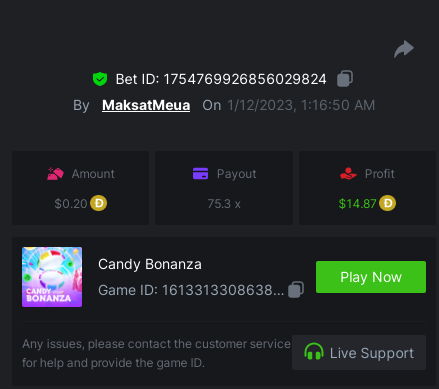The image size is (439, 389).
Task: Open MaksatMeua user profile link
Action: 146,105
